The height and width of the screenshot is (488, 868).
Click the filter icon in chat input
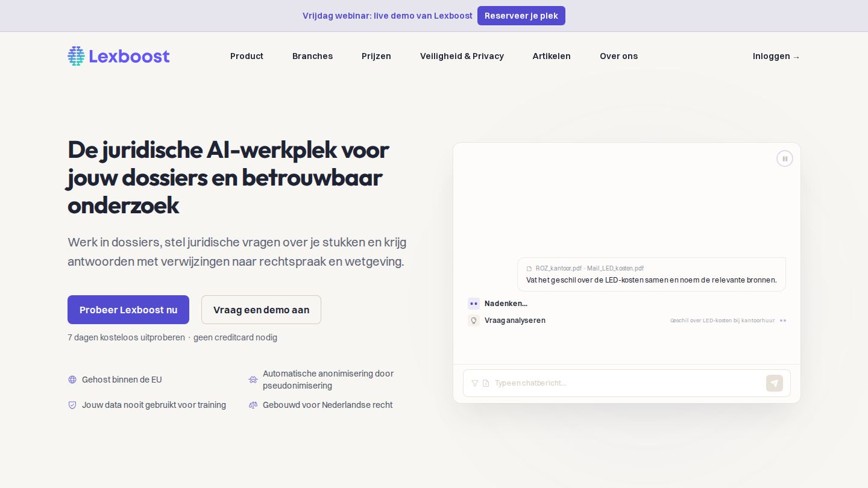pos(475,383)
